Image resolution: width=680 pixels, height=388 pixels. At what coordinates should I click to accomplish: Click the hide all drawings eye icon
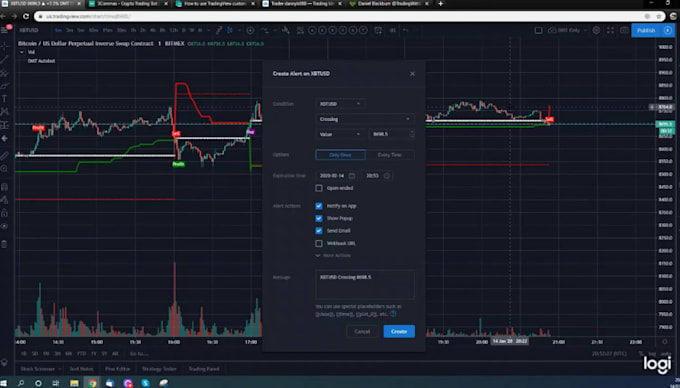pyautogui.click(x=4, y=226)
